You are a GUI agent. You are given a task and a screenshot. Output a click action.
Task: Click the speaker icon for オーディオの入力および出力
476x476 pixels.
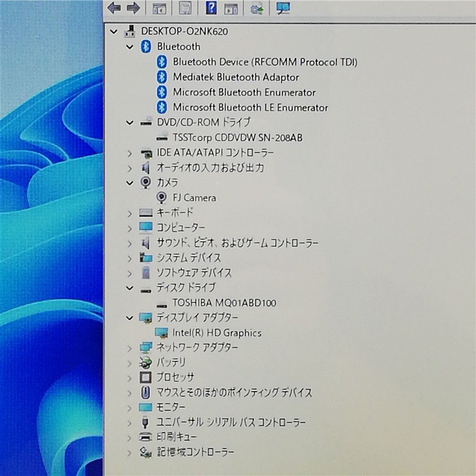[x=146, y=168]
